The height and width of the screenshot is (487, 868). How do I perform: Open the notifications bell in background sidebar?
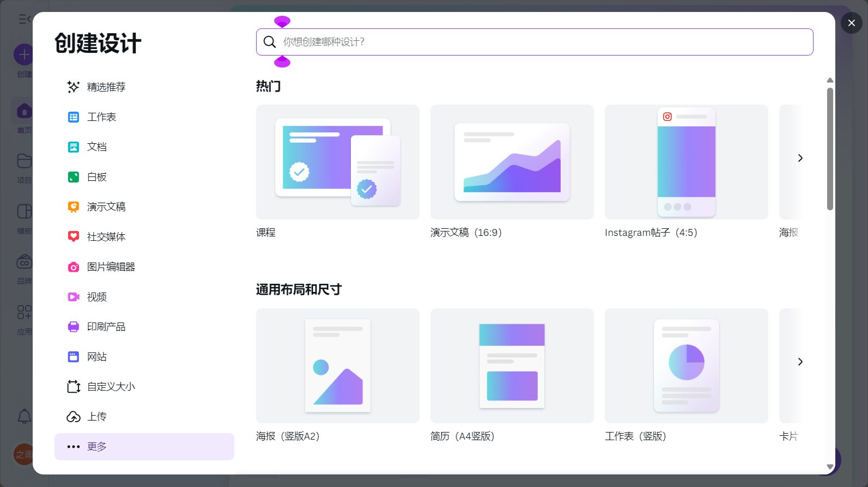[24, 417]
